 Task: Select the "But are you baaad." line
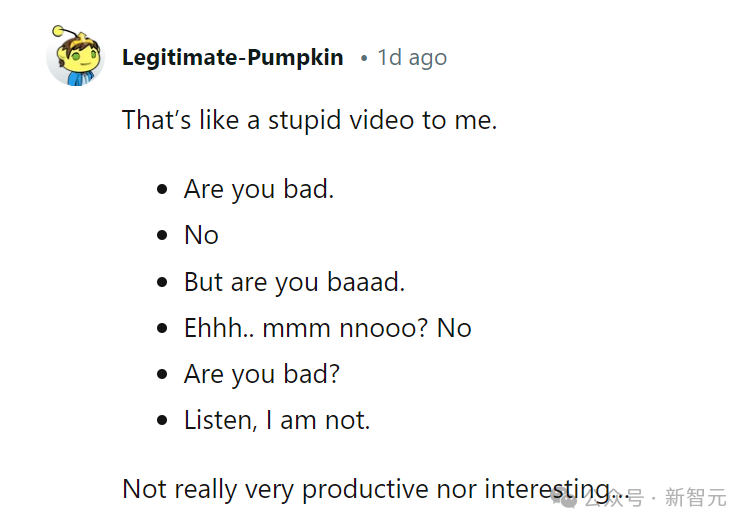tap(295, 282)
